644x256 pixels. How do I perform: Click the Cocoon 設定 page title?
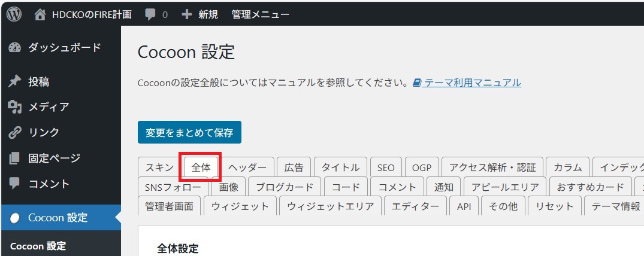click(186, 52)
